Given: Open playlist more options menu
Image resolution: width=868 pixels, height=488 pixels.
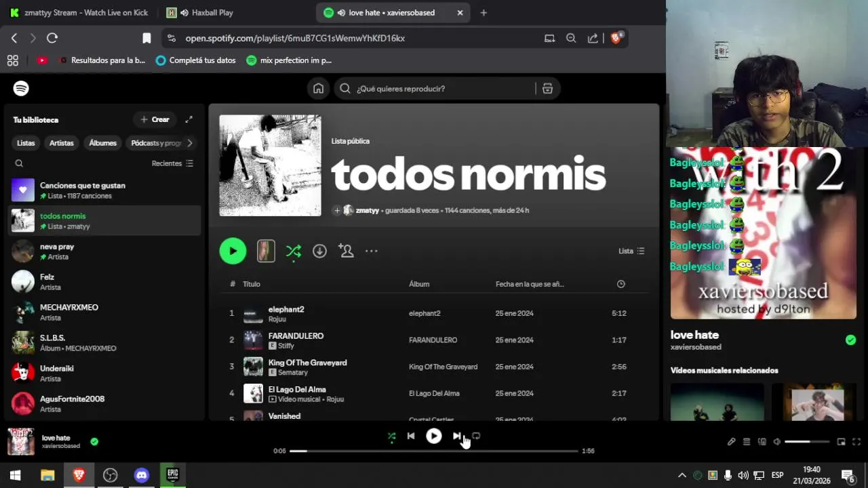Looking at the screenshot, I should (371, 251).
